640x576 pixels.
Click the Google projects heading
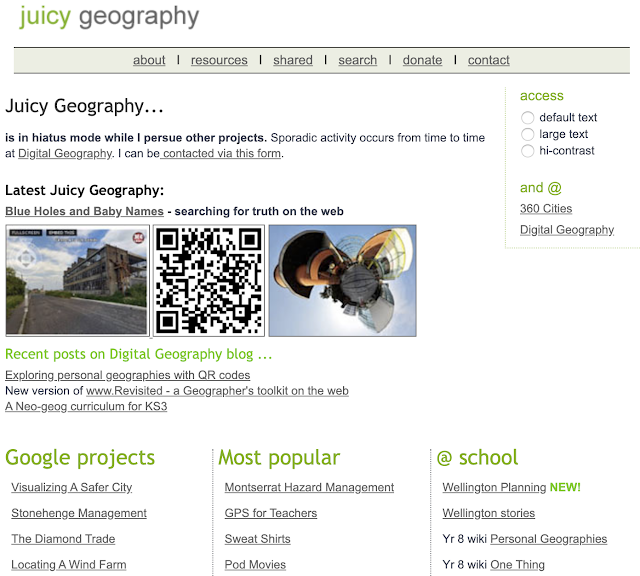pyautogui.click(x=80, y=458)
